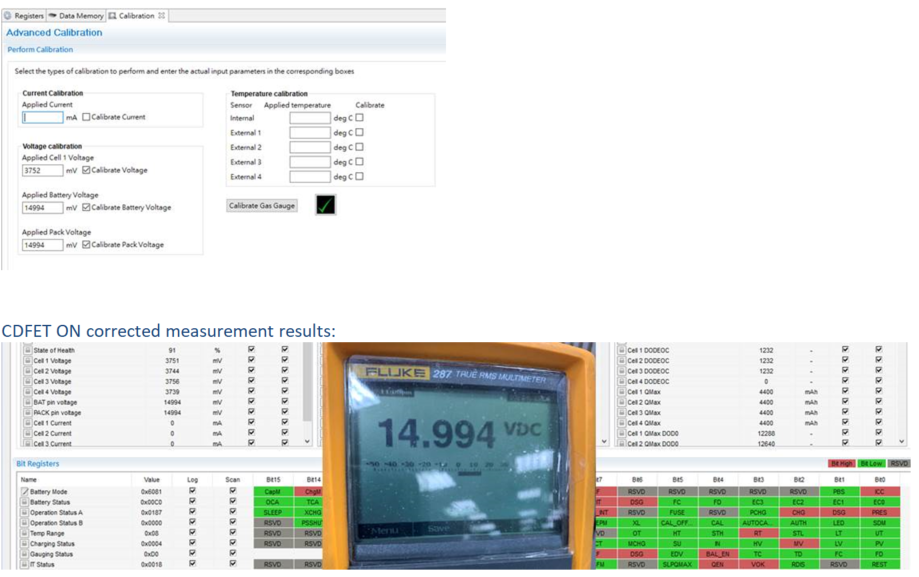Click the row icon beside Battery Mode
Screen dimensions: 919x577
click(x=25, y=491)
